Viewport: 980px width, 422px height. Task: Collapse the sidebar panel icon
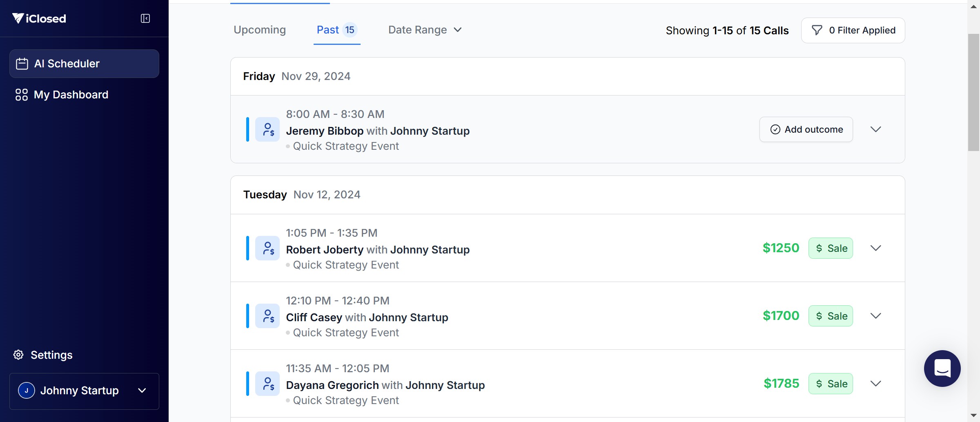(x=145, y=18)
